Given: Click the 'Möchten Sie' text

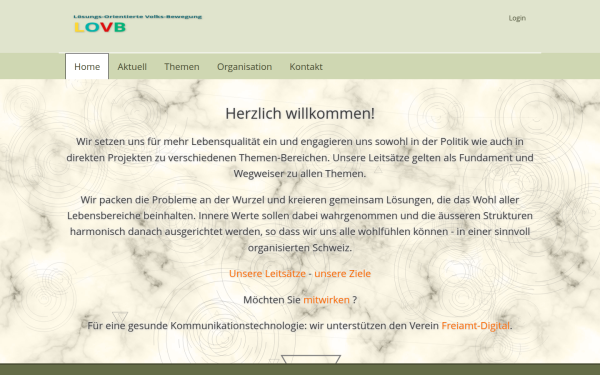Looking at the screenshot, I should click(272, 300).
